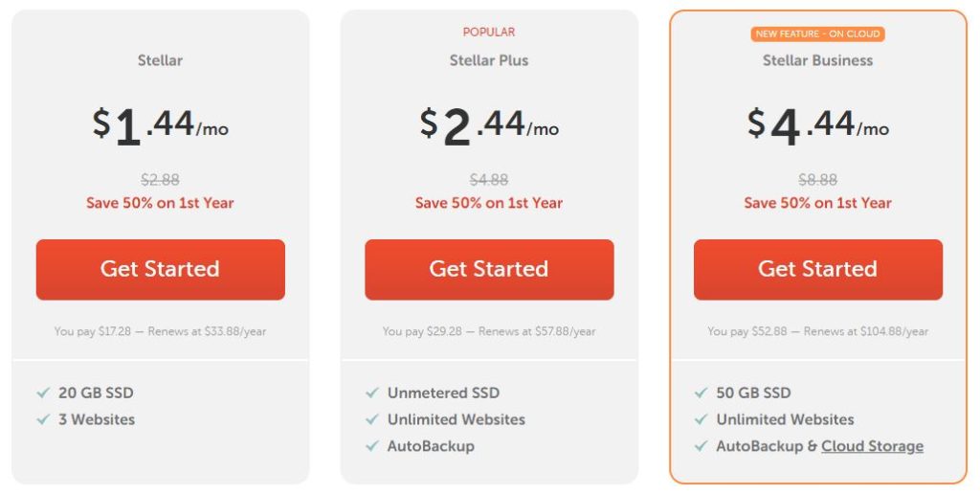Click the $4.44/mo price on Stellar Business
Image resolution: width=980 pixels, height=494 pixels.
[818, 125]
